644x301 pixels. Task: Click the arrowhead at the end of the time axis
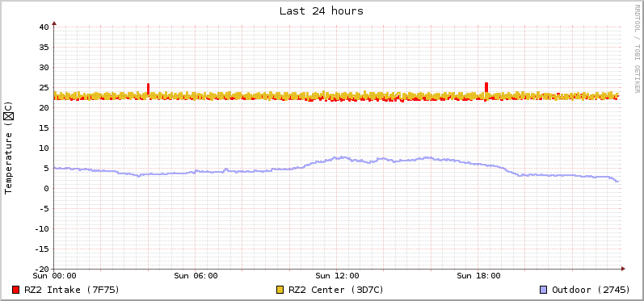(623, 269)
